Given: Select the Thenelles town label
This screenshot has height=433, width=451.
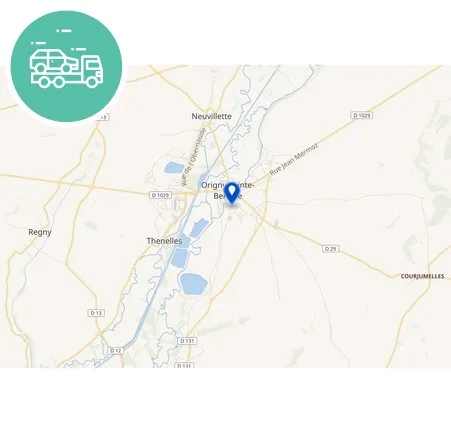Looking at the screenshot, I should click(164, 241).
